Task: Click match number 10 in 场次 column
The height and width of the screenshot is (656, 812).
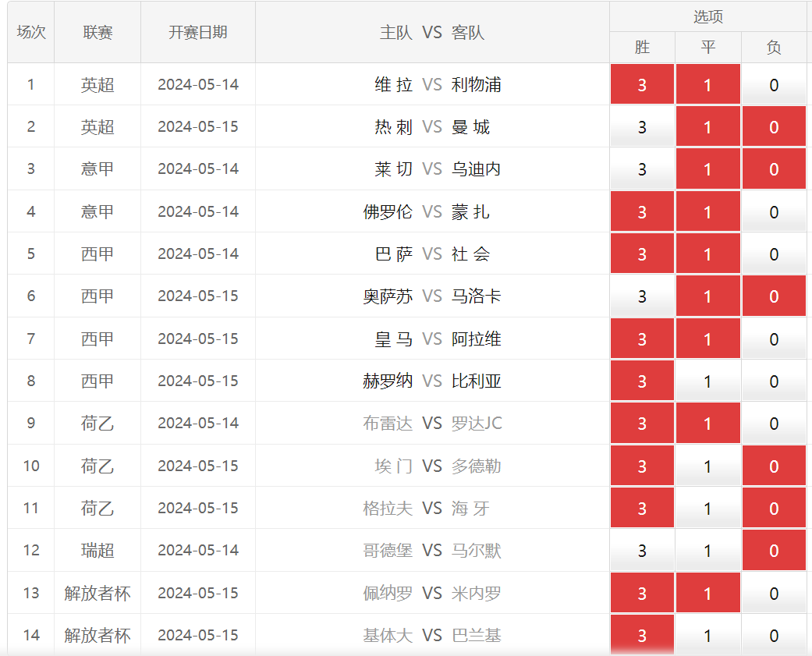Action: [31, 466]
